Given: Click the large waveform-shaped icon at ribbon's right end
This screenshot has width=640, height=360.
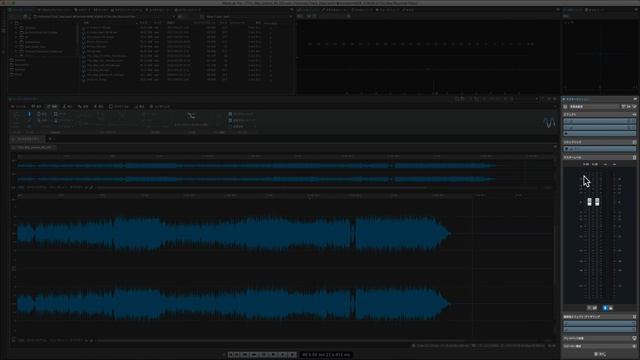Looking at the screenshot, I should pyautogui.click(x=549, y=122).
